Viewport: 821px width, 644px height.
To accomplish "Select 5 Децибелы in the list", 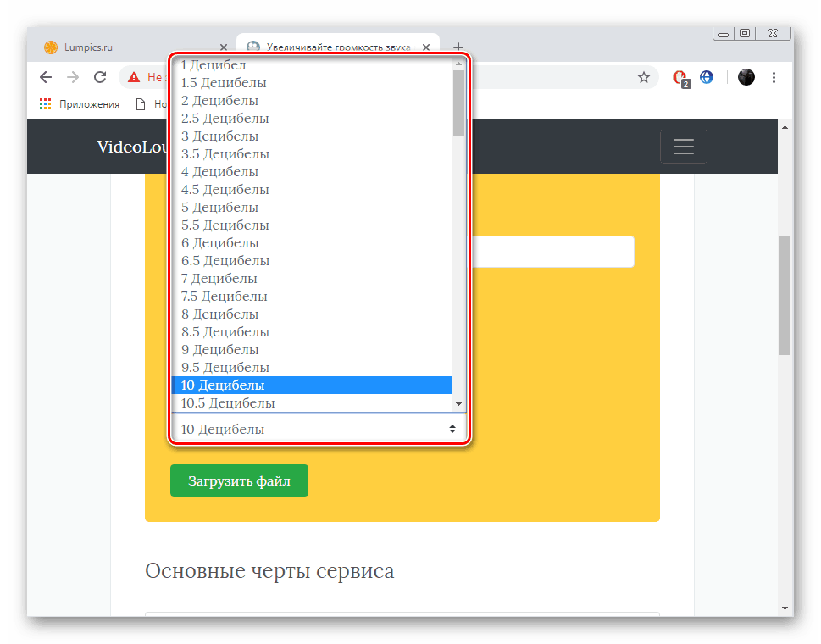I will coord(312,208).
